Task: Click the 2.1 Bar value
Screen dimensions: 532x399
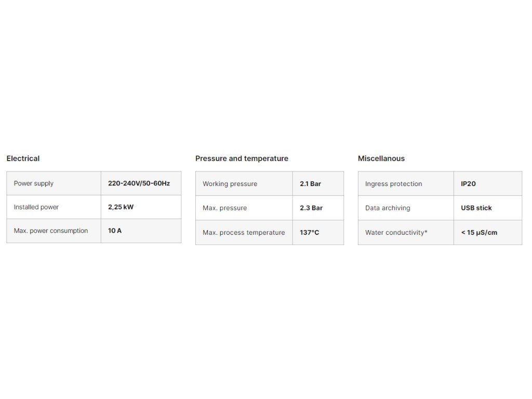Action: [x=310, y=184]
